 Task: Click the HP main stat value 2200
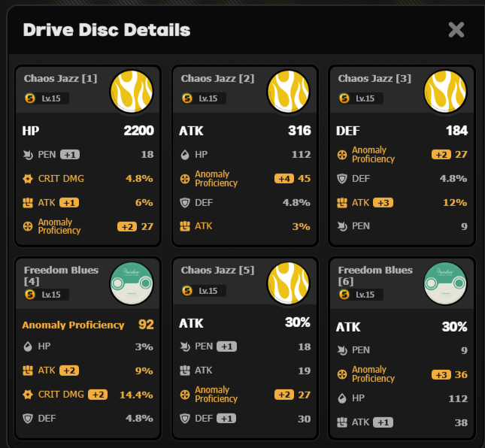tap(139, 131)
